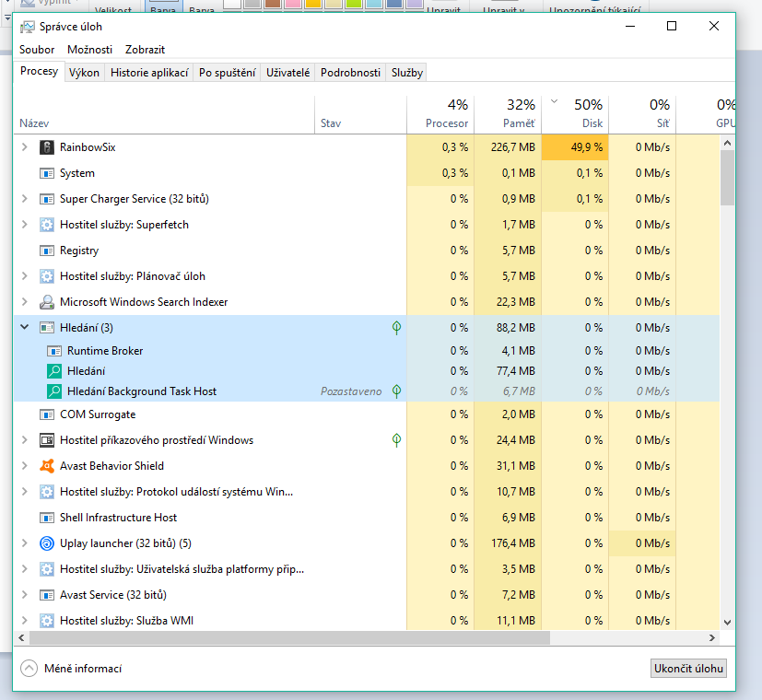Click Ukončit úlohu button

coord(688,669)
